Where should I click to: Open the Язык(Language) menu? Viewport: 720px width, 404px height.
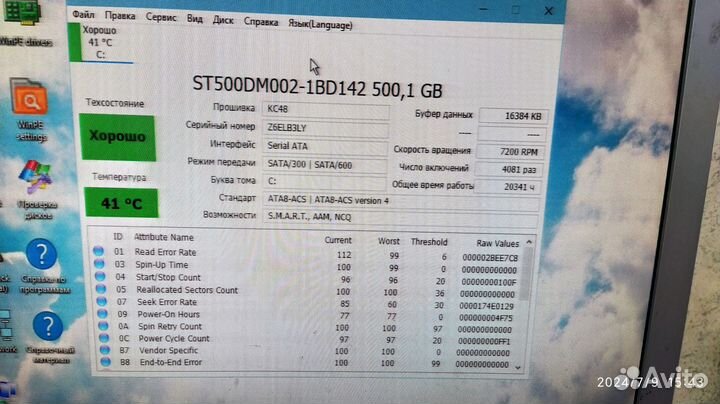(320, 25)
